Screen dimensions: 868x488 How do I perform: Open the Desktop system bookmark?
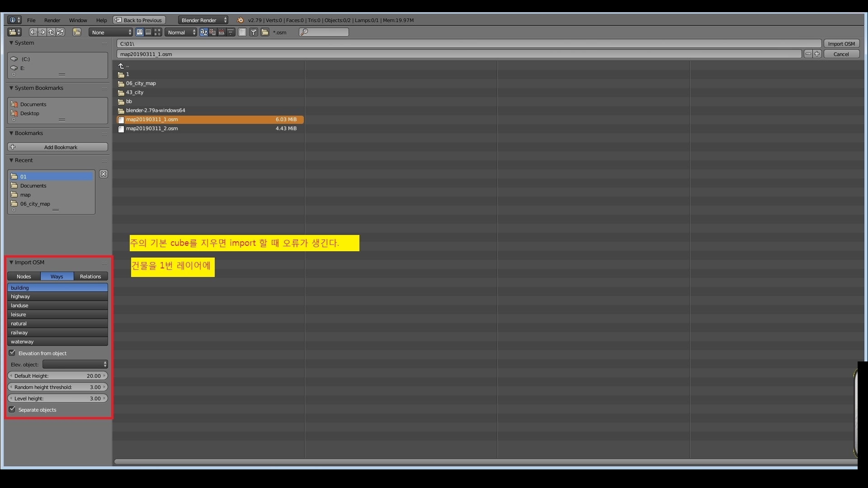pyautogui.click(x=57, y=113)
